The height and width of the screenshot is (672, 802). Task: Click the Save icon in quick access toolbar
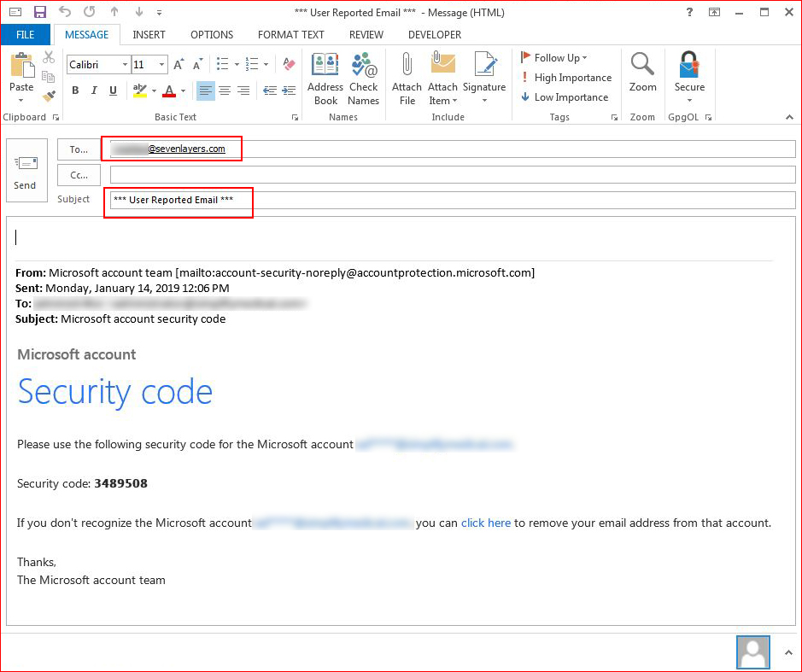39,12
